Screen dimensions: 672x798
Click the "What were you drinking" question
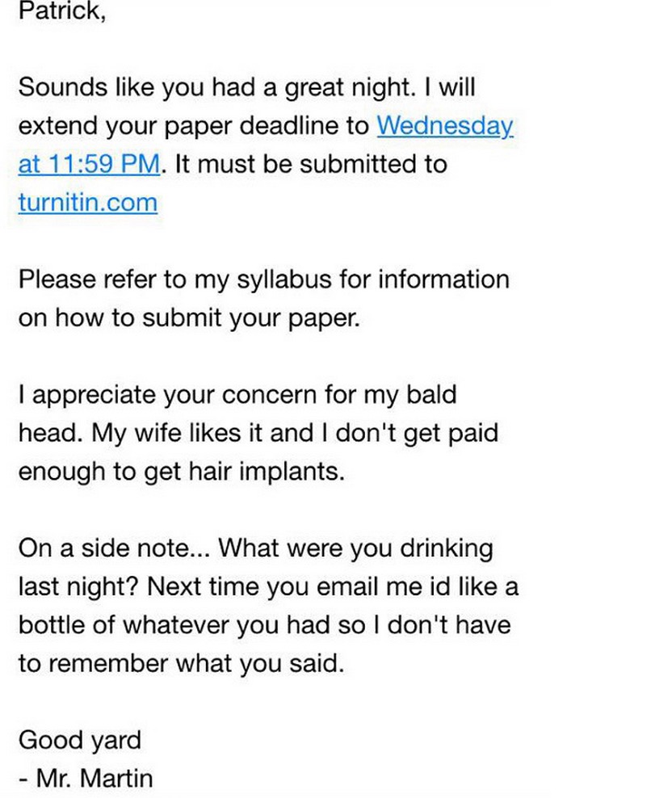(355, 548)
